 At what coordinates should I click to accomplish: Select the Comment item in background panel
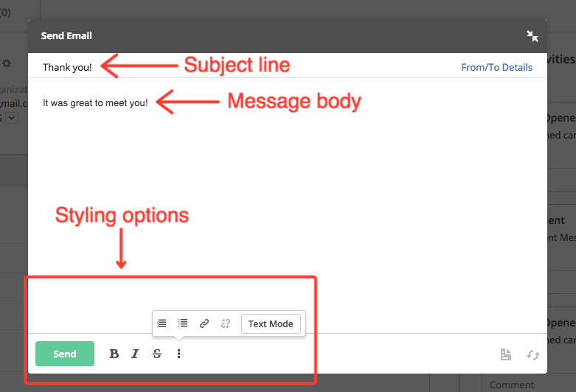tap(511, 385)
